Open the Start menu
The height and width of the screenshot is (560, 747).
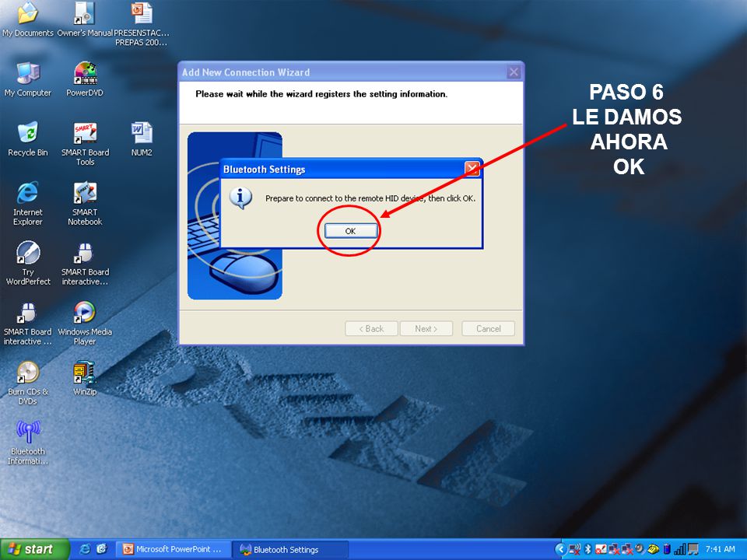point(34,549)
